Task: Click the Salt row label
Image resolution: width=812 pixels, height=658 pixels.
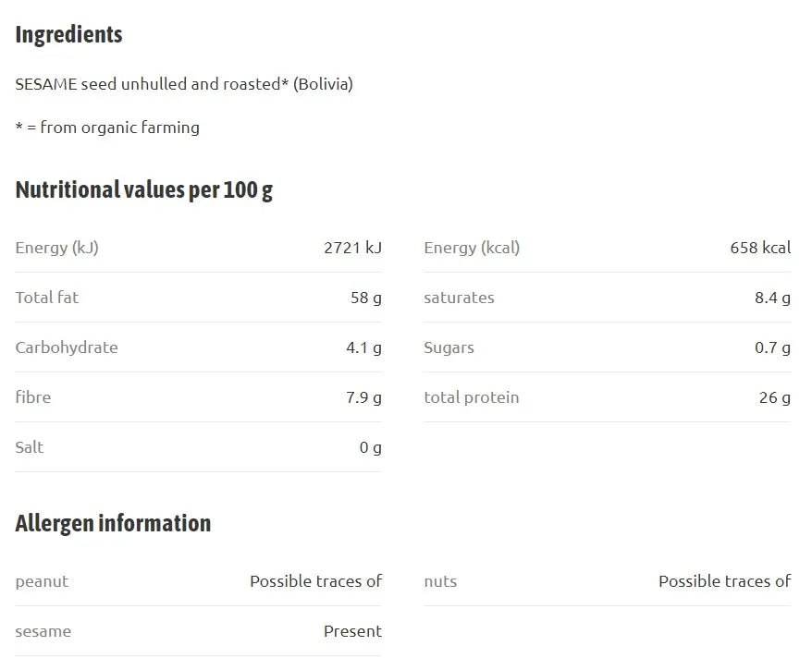Action: point(30,447)
